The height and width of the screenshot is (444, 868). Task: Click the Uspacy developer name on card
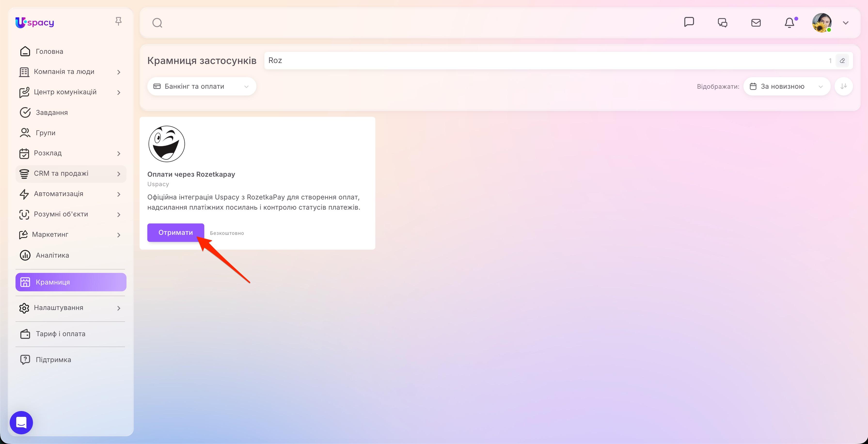tap(158, 184)
